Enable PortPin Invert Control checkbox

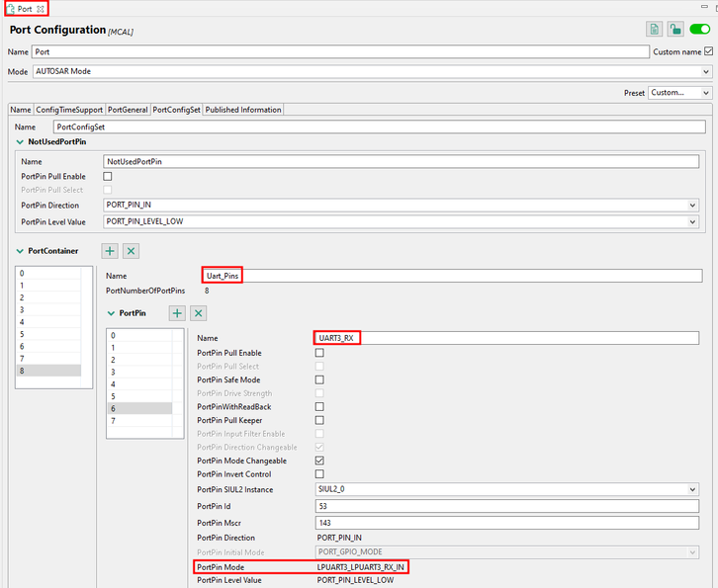coord(319,474)
